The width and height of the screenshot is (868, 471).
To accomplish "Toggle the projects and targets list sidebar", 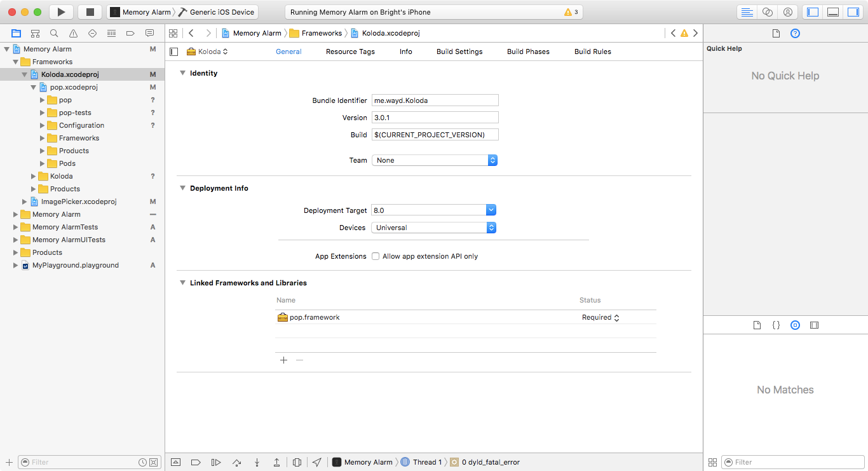I will coord(174,51).
